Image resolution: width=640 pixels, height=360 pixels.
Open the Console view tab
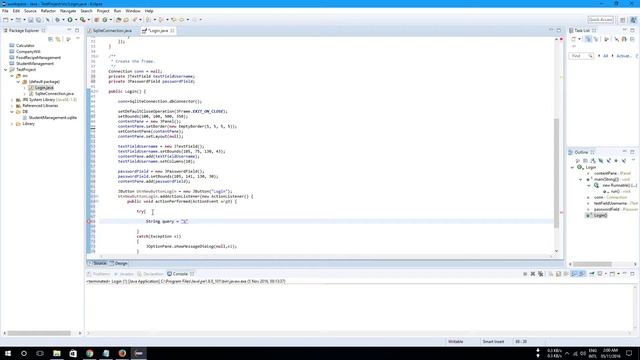tap(180, 274)
